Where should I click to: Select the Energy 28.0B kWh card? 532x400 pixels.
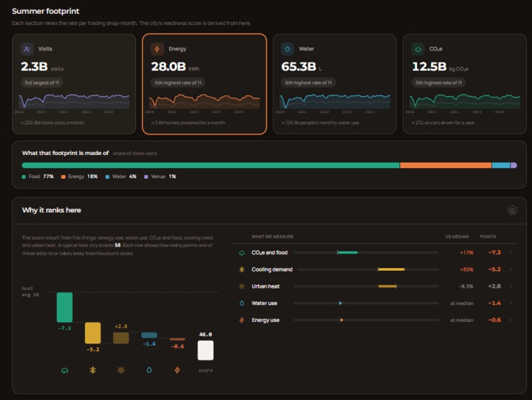(x=204, y=84)
